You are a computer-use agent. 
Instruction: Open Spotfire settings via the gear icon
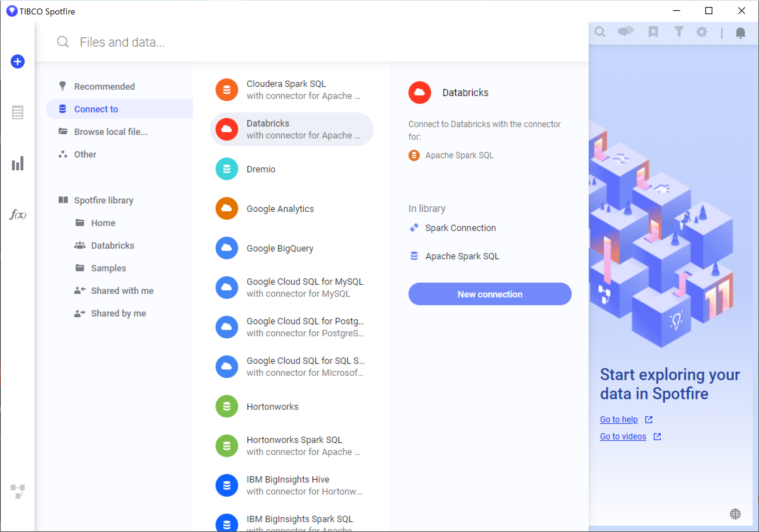coord(702,32)
